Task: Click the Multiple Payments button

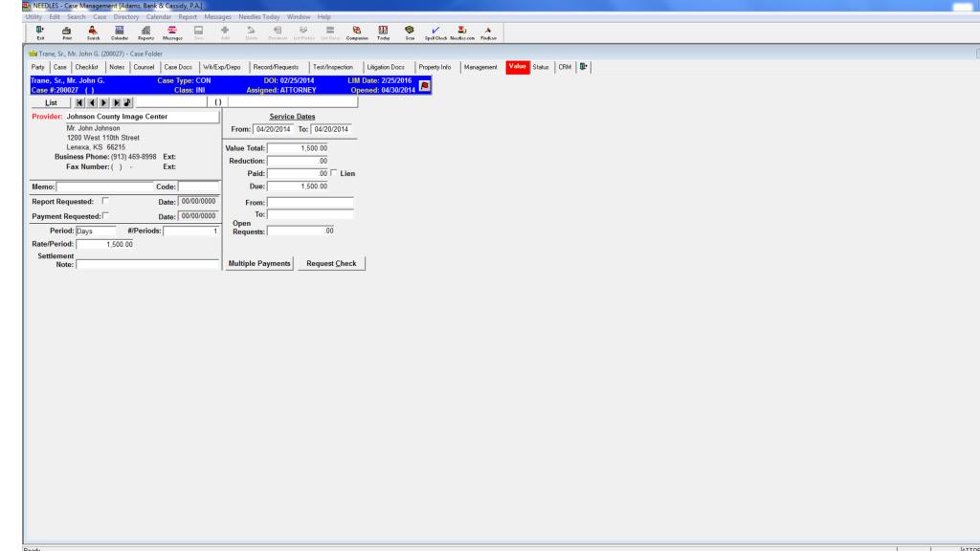Action: click(258, 263)
